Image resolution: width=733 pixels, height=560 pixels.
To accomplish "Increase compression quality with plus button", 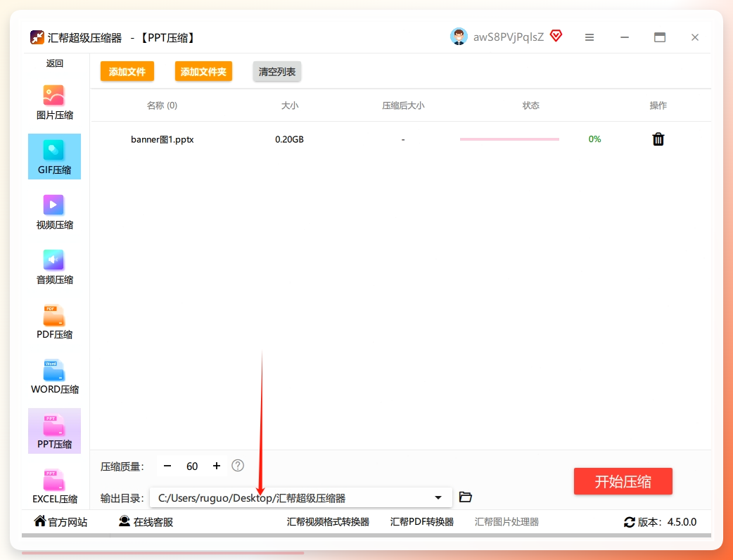I will coord(217,466).
